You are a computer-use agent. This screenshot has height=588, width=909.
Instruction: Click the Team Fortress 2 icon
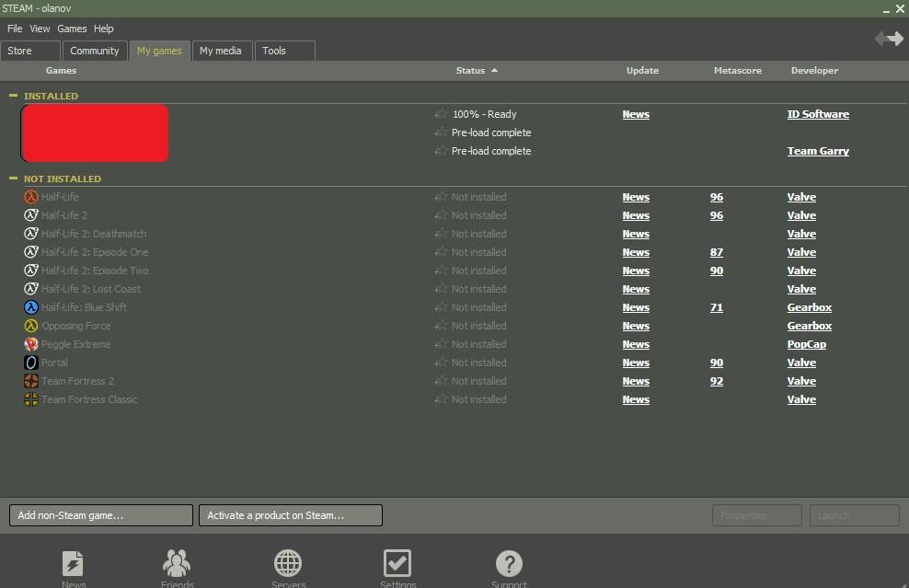tap(30, 381)
